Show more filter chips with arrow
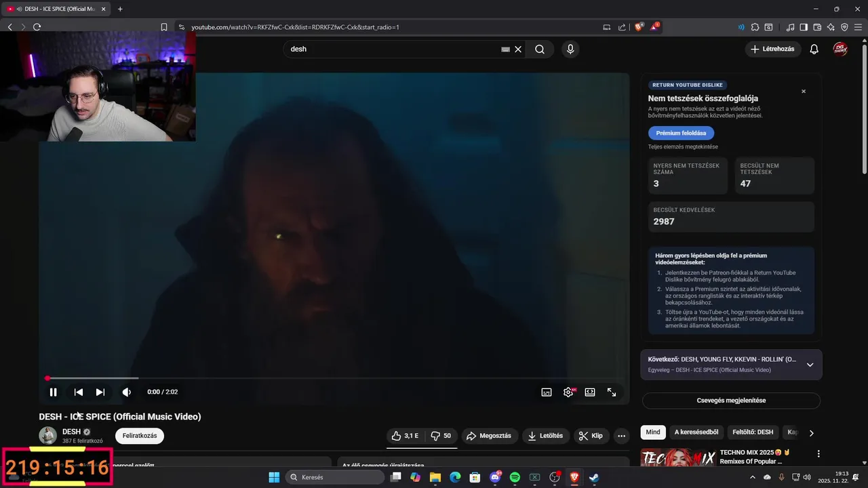Viewport: 868px width, 488px height. click(811, 433)
